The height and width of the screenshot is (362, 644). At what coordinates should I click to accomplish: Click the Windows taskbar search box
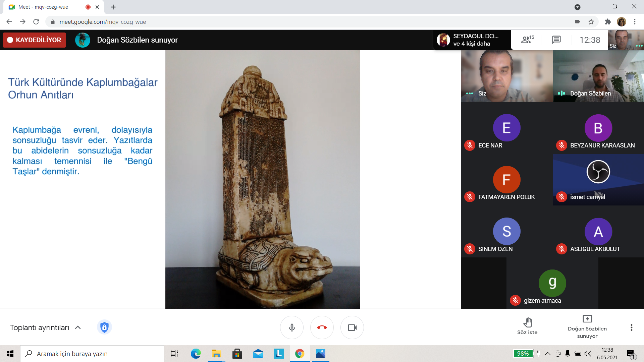click(92, 354)
